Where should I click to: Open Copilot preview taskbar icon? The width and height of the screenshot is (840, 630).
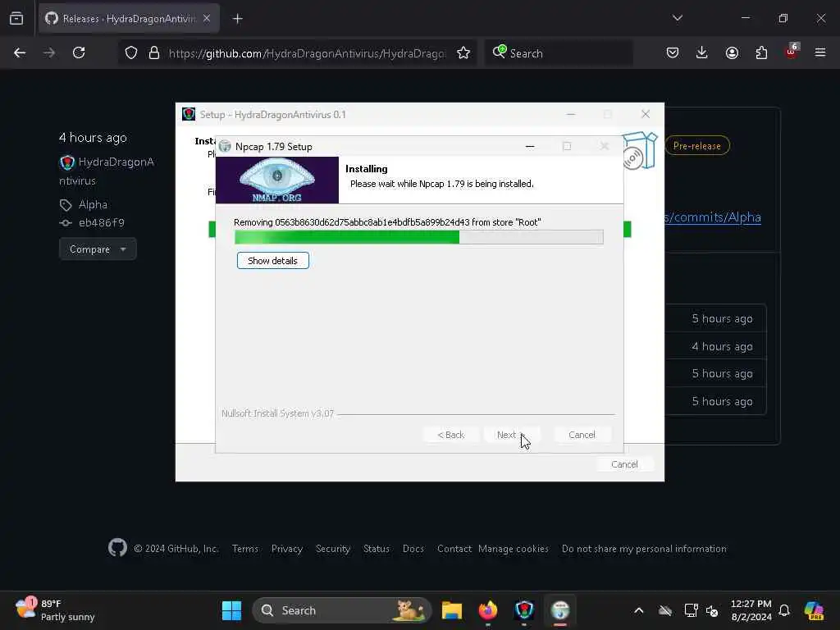point(815,610)
